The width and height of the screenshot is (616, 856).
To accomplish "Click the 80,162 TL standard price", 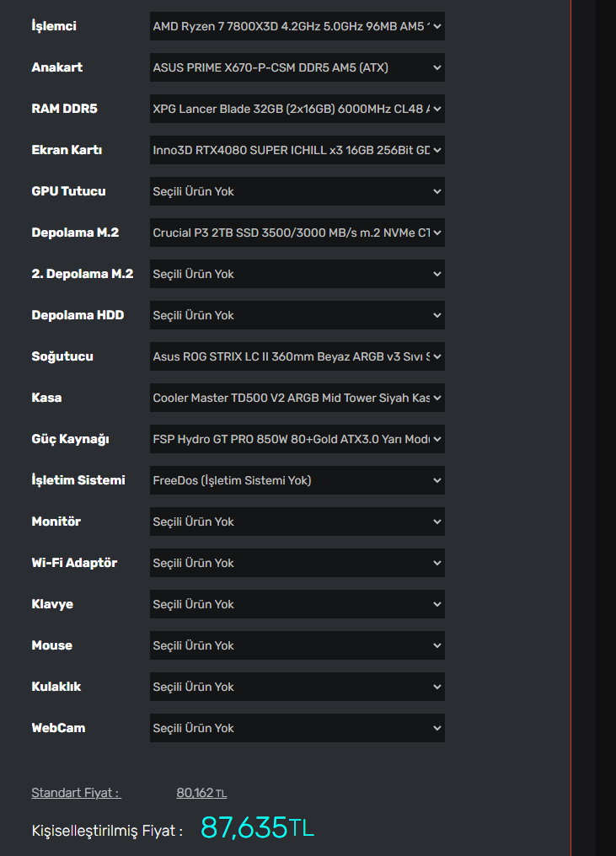I will pyautogui.click(x=201, y=793).
